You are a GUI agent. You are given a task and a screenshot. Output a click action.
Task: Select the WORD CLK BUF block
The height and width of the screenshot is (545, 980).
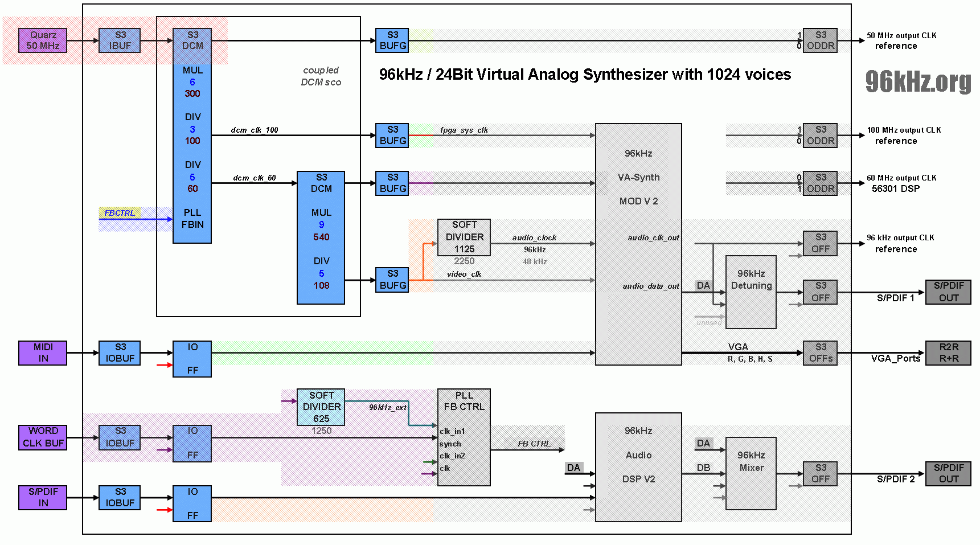43,437
